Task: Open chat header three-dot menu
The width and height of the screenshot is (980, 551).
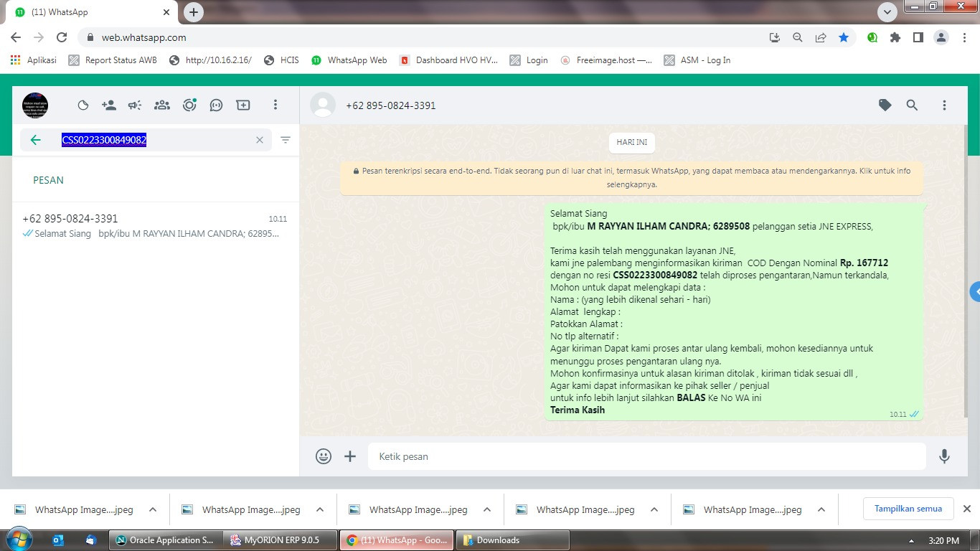Action: [x=944, y=105]
